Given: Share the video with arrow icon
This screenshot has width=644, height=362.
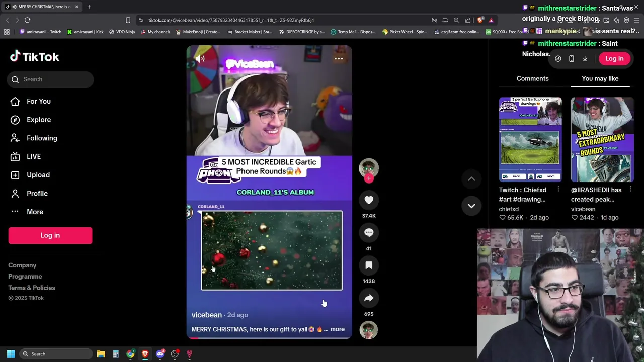Looking at the screenshot, I should [x=369, y=298].
